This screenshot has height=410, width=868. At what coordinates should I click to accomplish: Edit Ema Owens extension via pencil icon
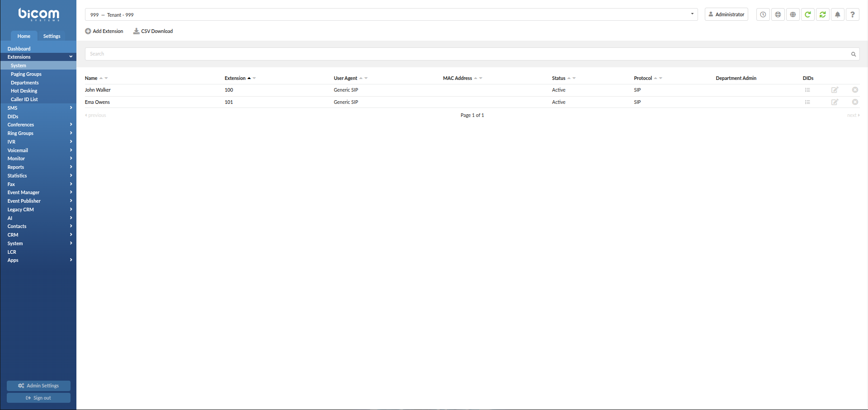(x=835, y=102)
